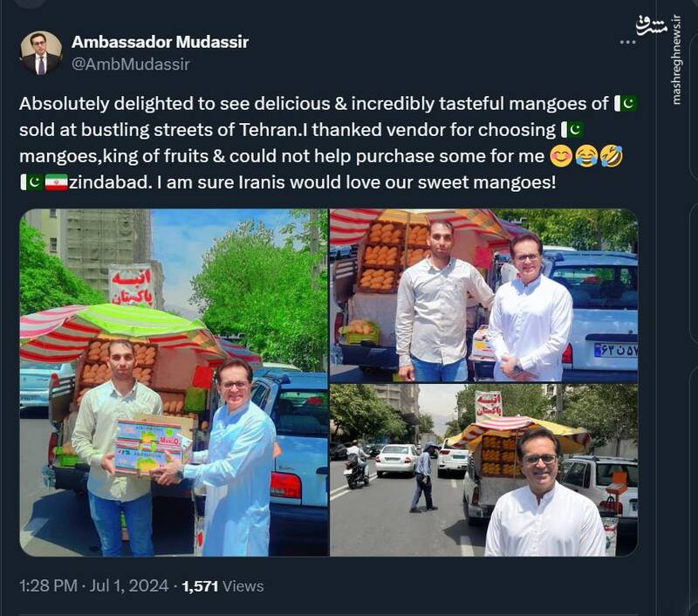698x616 pixels.
Task: Click the tears-of-joy emoji
Action: (x=586, y=156)
